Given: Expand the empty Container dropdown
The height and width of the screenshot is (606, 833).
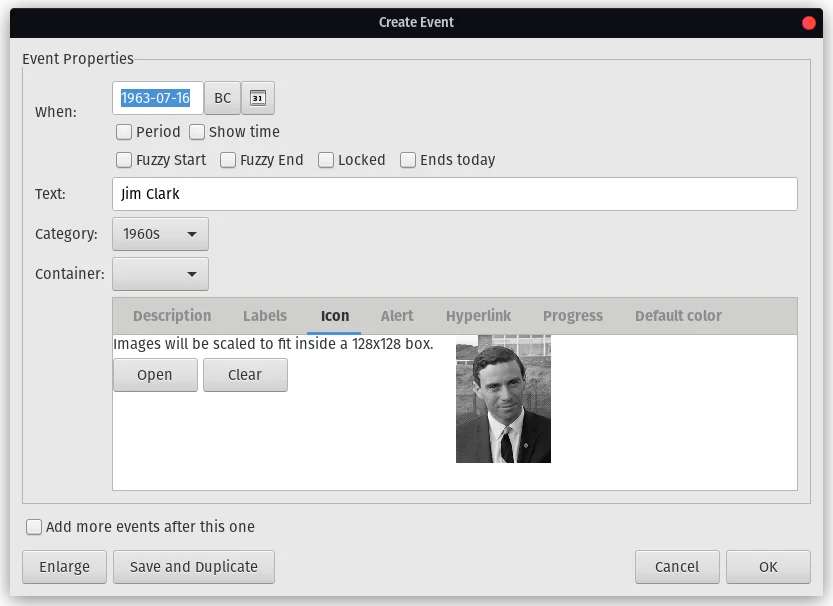Looking at the screenshot, I should click(x=160, y=273).
